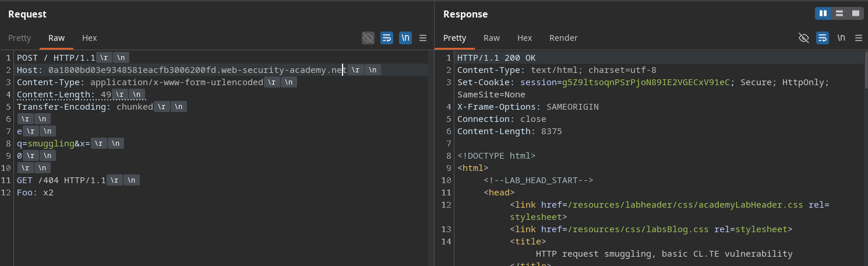Viewport: 868px width, 266px height.
Task: Click the GET /404 HTTP/1.1 line
Action: click(x=78, y=180)
